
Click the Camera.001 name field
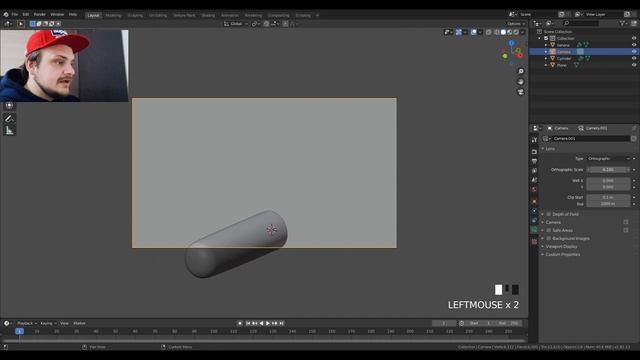tap(591, 139)
